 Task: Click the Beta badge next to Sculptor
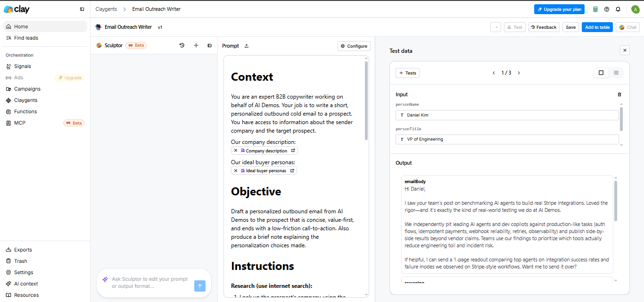tap(136, 45)
